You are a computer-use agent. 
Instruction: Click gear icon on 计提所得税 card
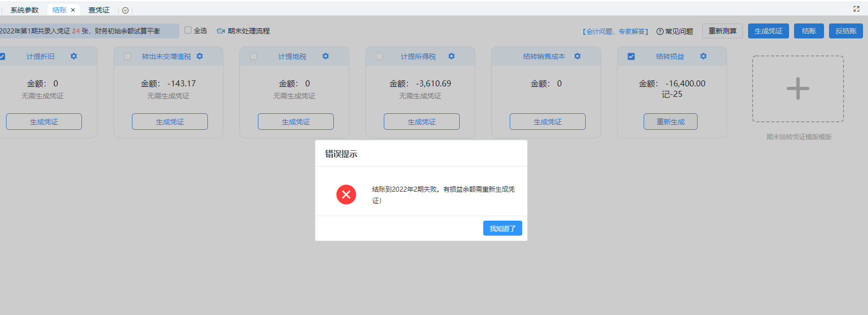point(452,56)
